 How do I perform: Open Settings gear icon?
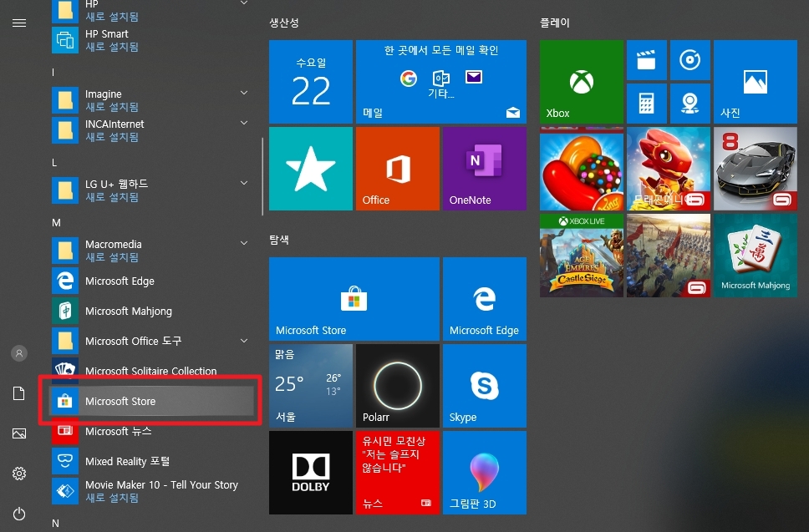pyautogui.click(x=19, y=474)
